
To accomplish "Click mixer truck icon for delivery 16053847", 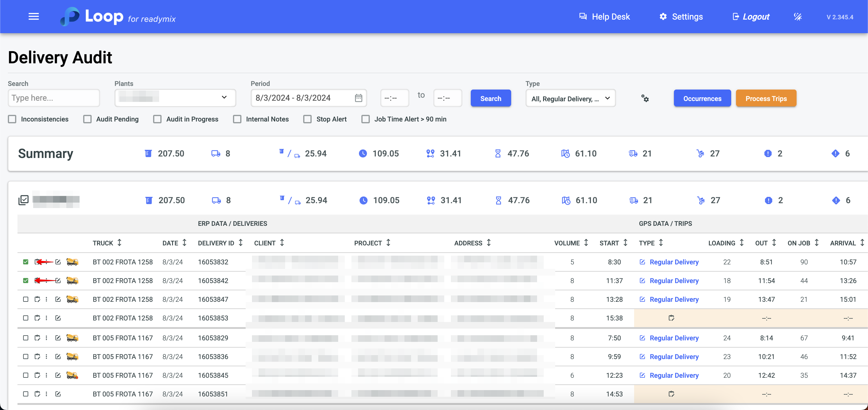I will (72, 299).
